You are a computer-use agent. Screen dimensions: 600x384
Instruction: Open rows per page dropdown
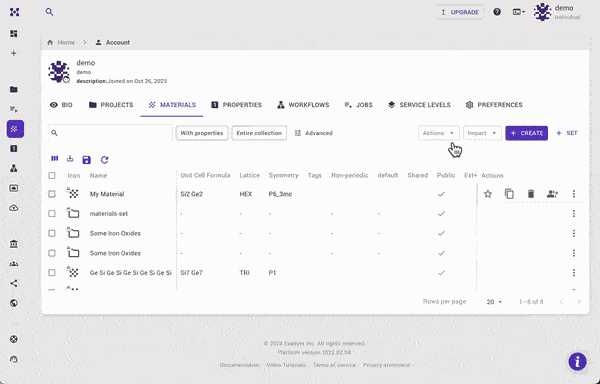(494, 302)
